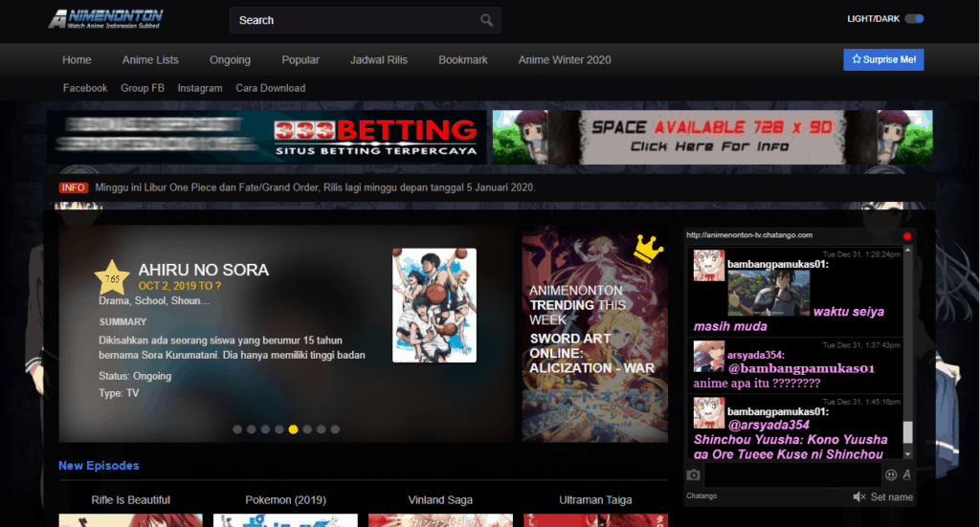980x527 pixels.
Task: Open the Anime Lists menu item
Action: pyautogui.click(x=150, y=59)
